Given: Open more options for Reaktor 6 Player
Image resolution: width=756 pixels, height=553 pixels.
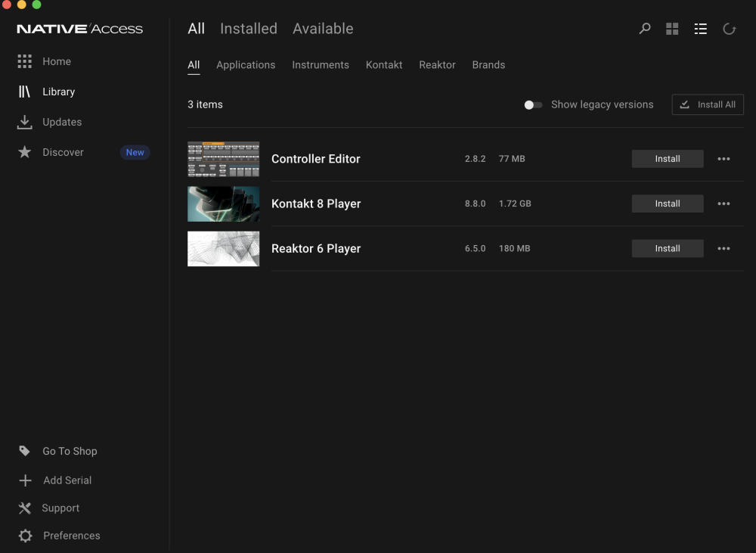Looking at the screenshot, I should tap(723, 249).
